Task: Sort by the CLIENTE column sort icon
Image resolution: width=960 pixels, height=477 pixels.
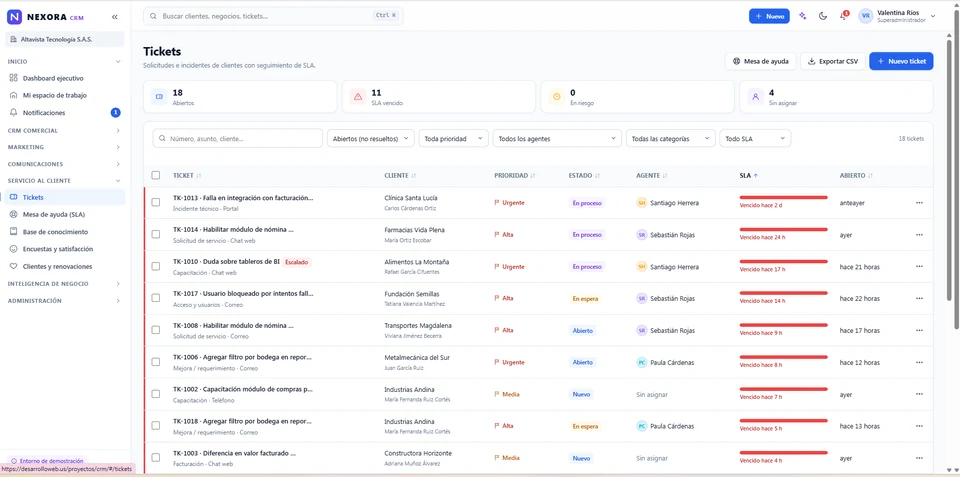Action: [x=414, y=176]
